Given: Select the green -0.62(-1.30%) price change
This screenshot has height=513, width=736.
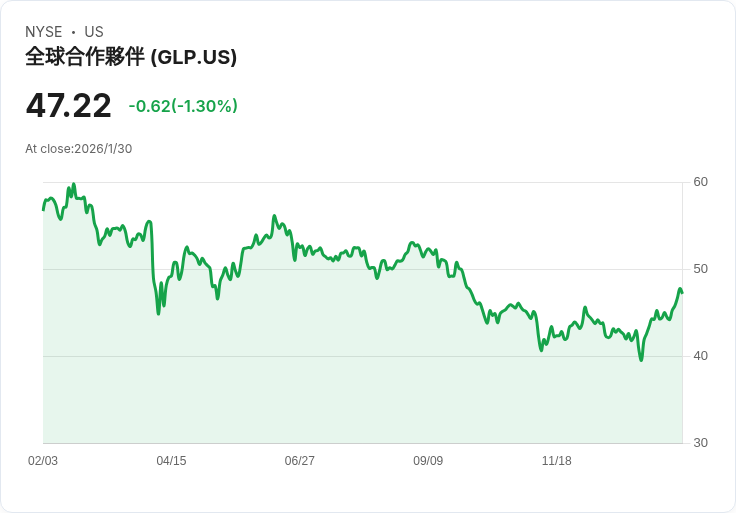Looking at the screenshot, I should click(x=183, y=106).
